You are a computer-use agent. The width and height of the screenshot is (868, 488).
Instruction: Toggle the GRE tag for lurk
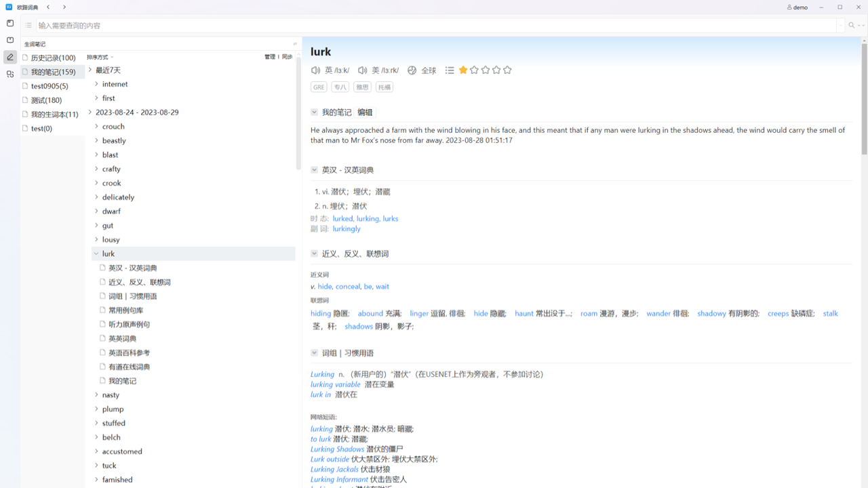tap(319, 87)
